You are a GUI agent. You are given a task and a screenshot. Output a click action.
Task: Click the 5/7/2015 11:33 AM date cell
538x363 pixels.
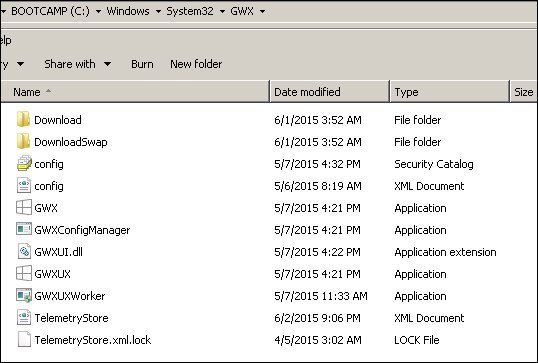click(321, 296)
